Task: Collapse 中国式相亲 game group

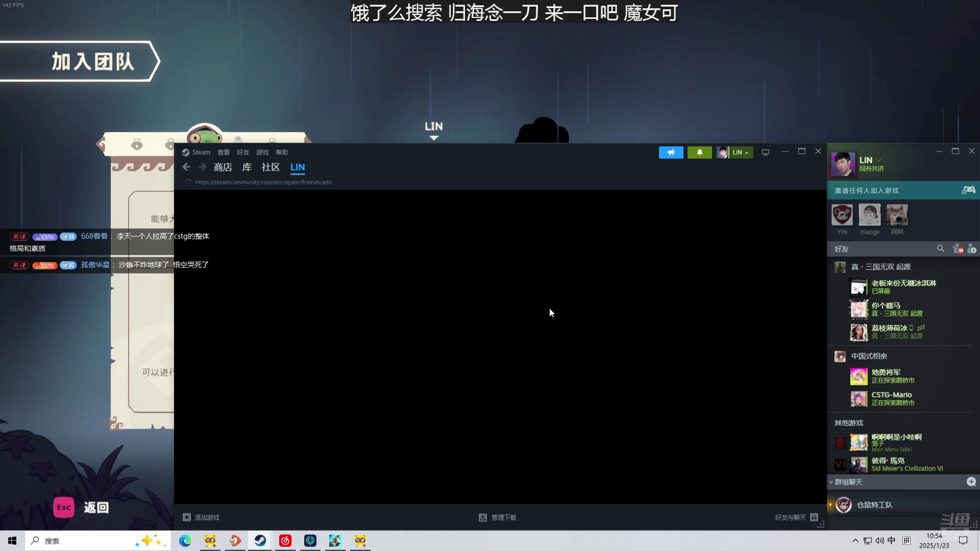Action: point(869,356)
